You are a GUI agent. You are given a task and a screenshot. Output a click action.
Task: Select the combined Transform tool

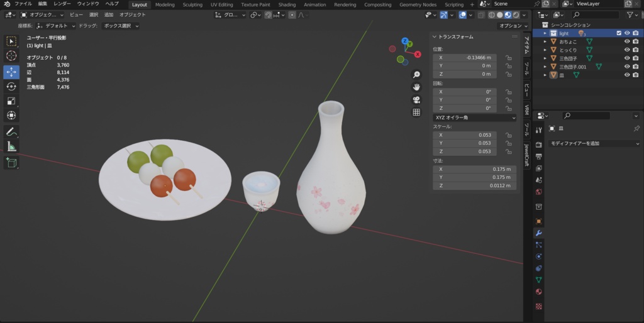tap(11, 116)
